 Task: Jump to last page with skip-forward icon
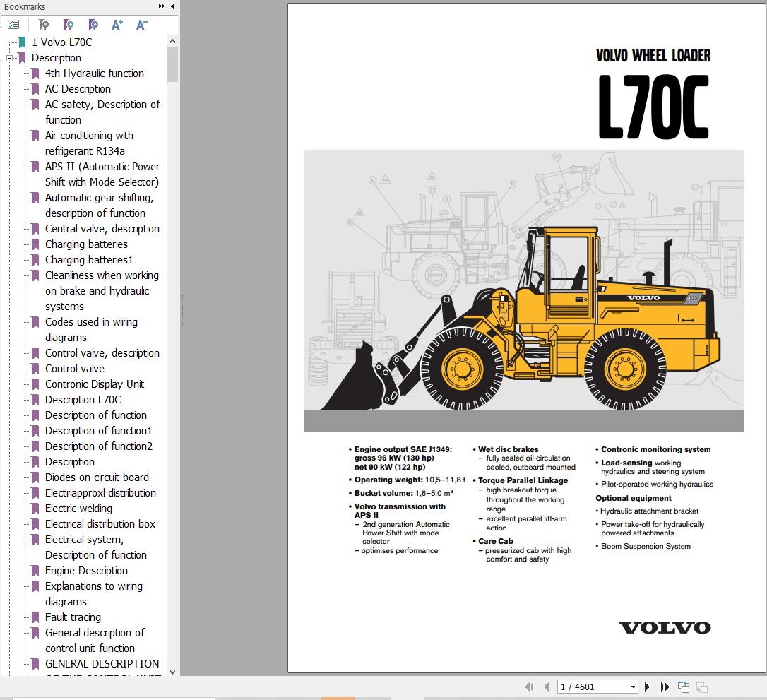664,686
